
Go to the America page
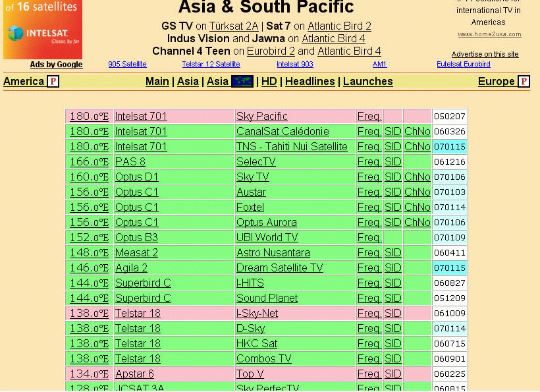point(24,82)
